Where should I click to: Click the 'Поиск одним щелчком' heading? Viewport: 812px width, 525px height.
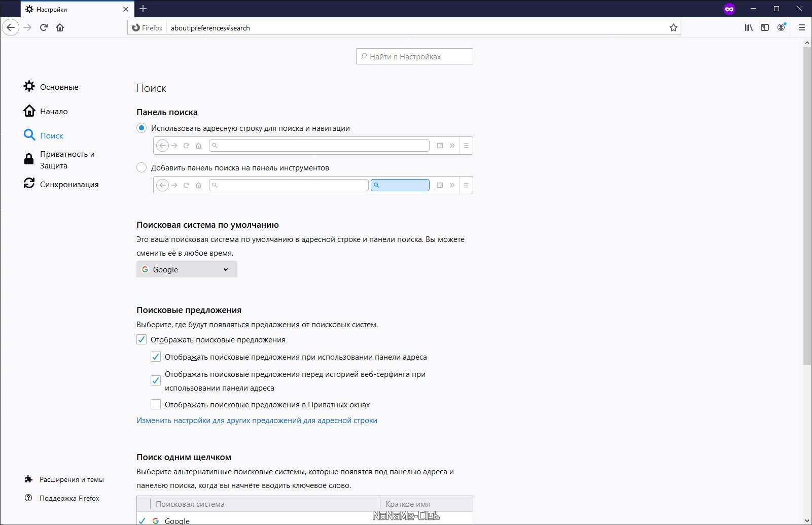click(184, 457)
